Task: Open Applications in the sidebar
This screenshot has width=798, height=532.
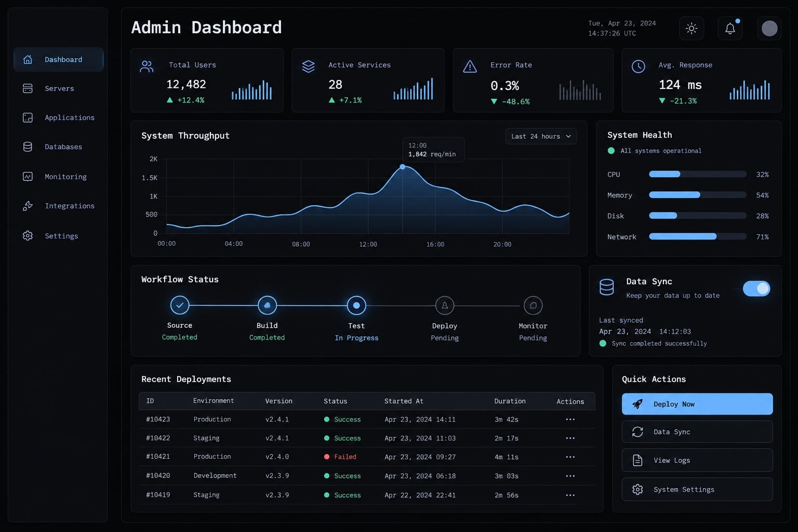Action: (58, 118)
